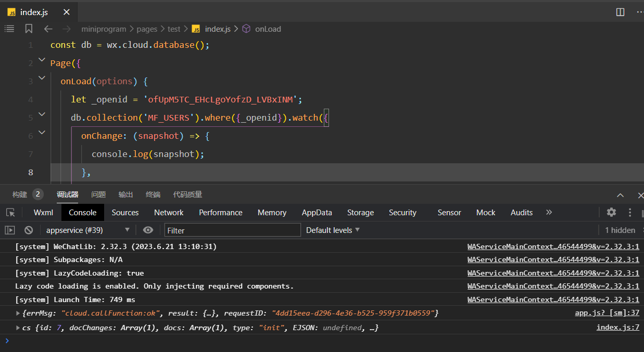Image resolution: width=644 pixels, height=352 pixels.
Task: Open the index.js:7 source link
Action: [618, 328]
